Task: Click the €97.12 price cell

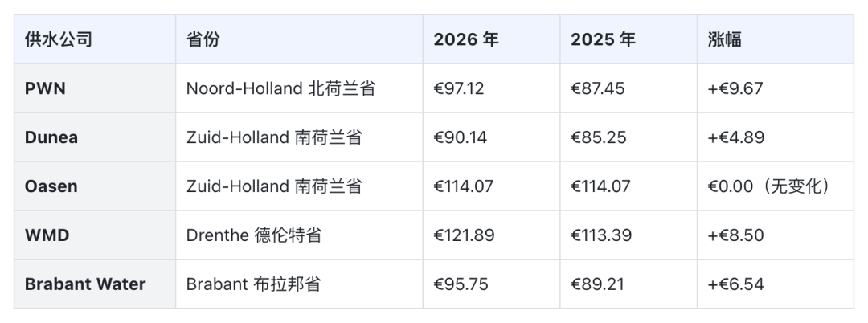Action: 459,88
